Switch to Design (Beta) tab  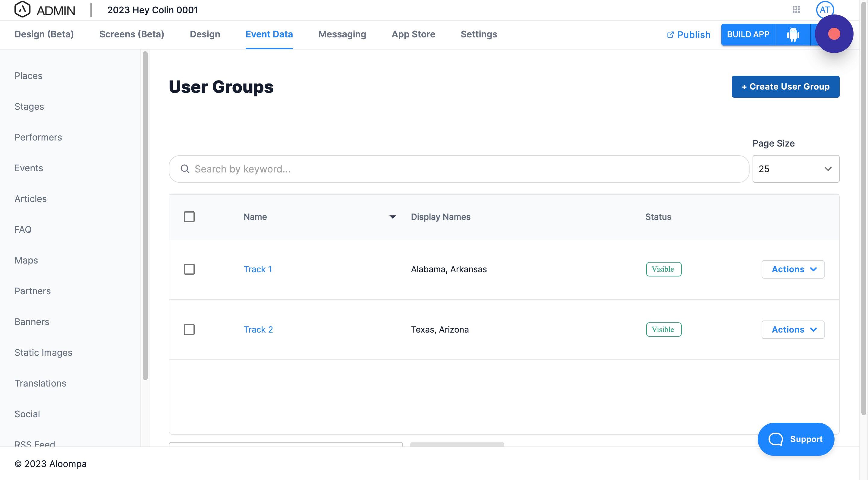(x=44, y=34)
